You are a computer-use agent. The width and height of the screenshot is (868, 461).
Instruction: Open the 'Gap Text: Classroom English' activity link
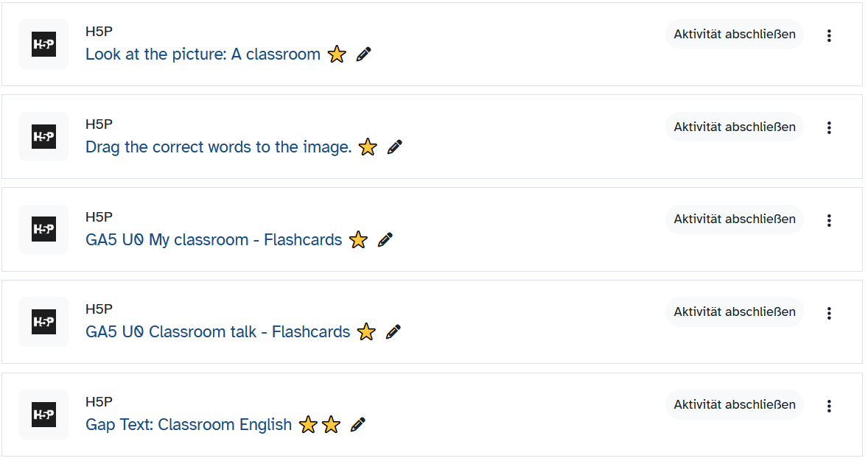(189, 424)
